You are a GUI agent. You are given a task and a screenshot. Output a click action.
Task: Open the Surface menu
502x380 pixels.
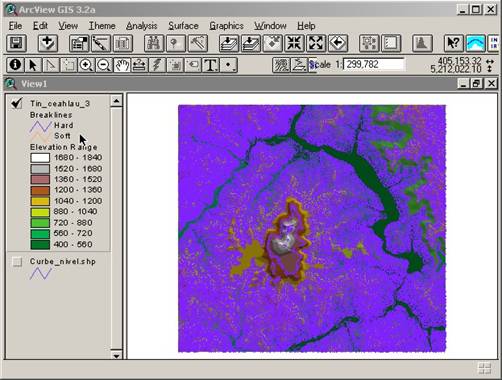pos(183,26)
